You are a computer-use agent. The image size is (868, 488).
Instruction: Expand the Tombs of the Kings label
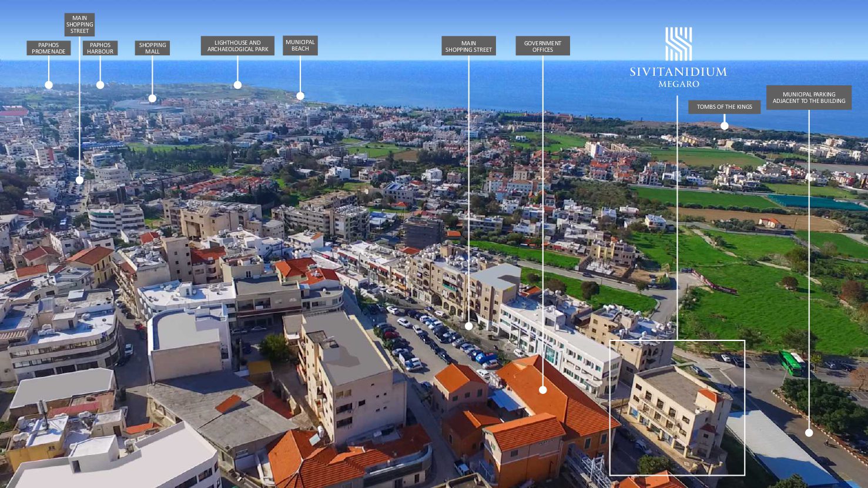coord(723,107)
